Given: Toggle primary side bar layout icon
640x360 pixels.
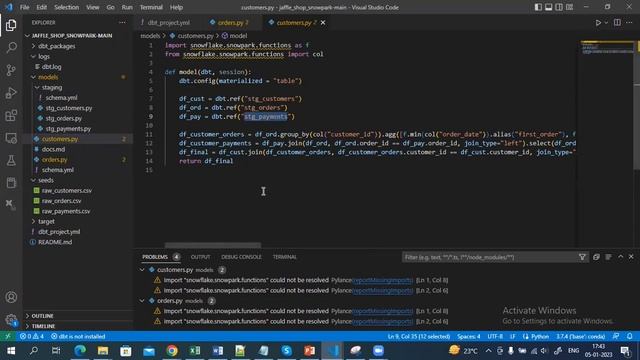Looking at the screenshot, I should tap(538, 7).
